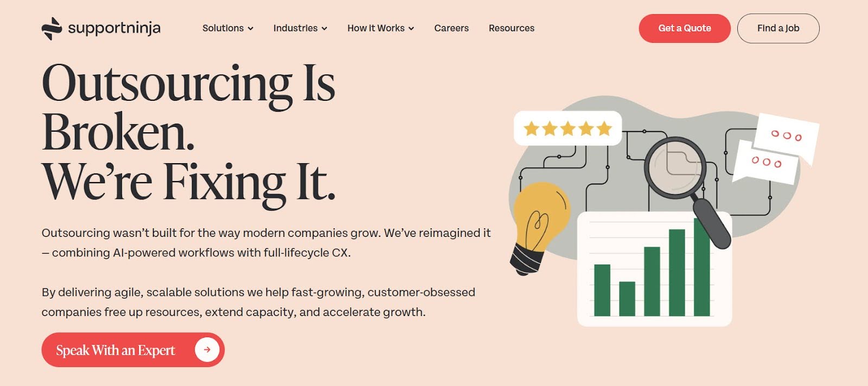Expand the Industries dropdown chevron
The image size is (868, 386).
click(x=324, y=29)
